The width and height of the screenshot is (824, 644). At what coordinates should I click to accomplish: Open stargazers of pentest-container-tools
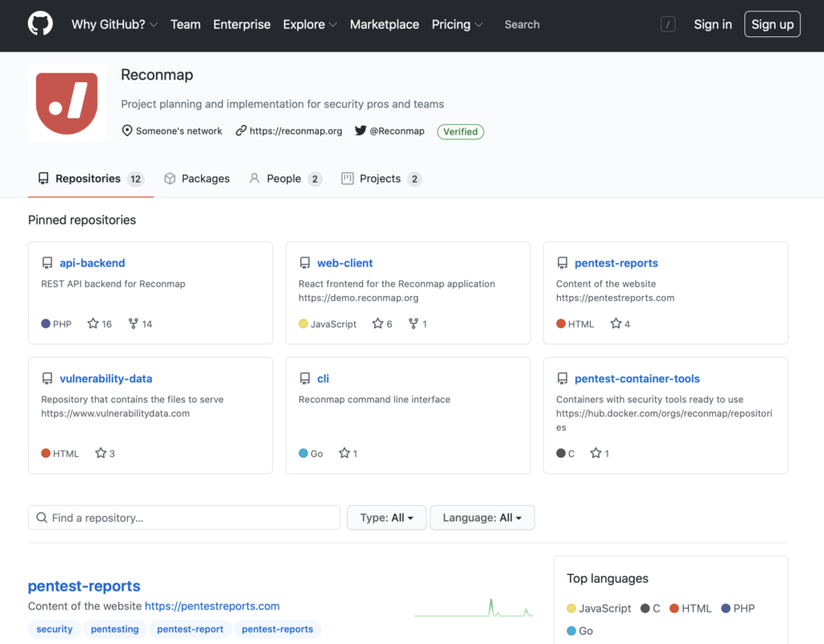[599, 453]
